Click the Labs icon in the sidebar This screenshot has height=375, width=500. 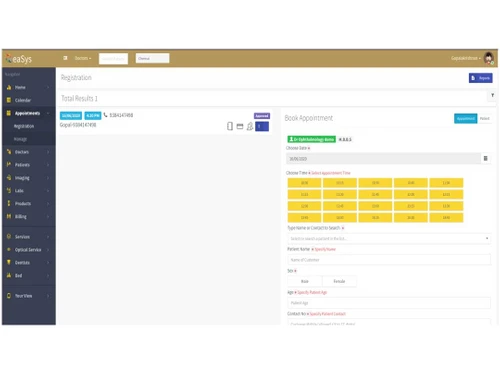click(9, 190)
